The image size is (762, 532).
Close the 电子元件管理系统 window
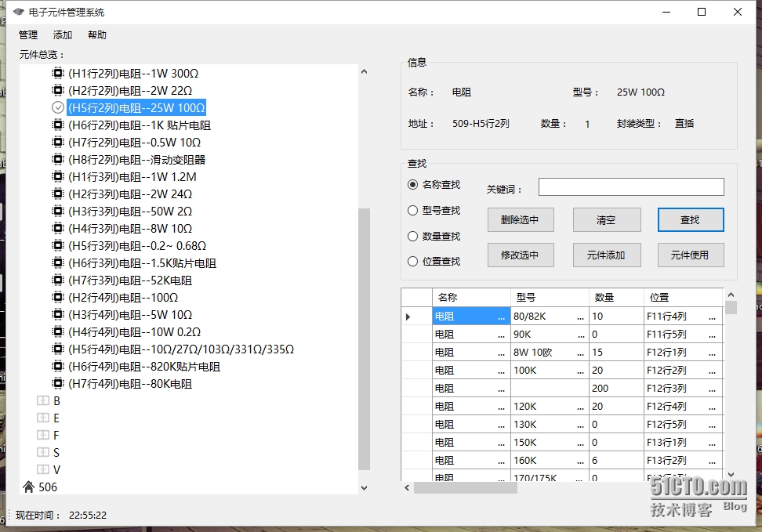pos(737,12)
